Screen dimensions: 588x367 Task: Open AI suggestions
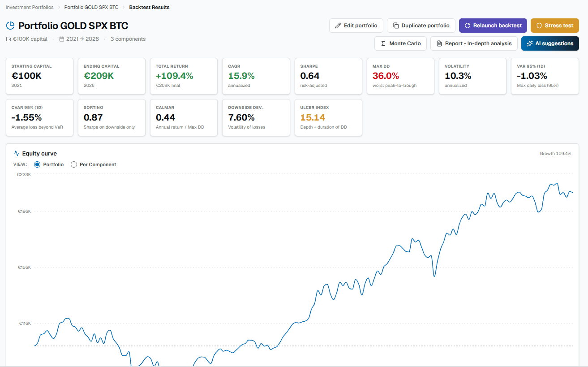(x=550, y=43)
